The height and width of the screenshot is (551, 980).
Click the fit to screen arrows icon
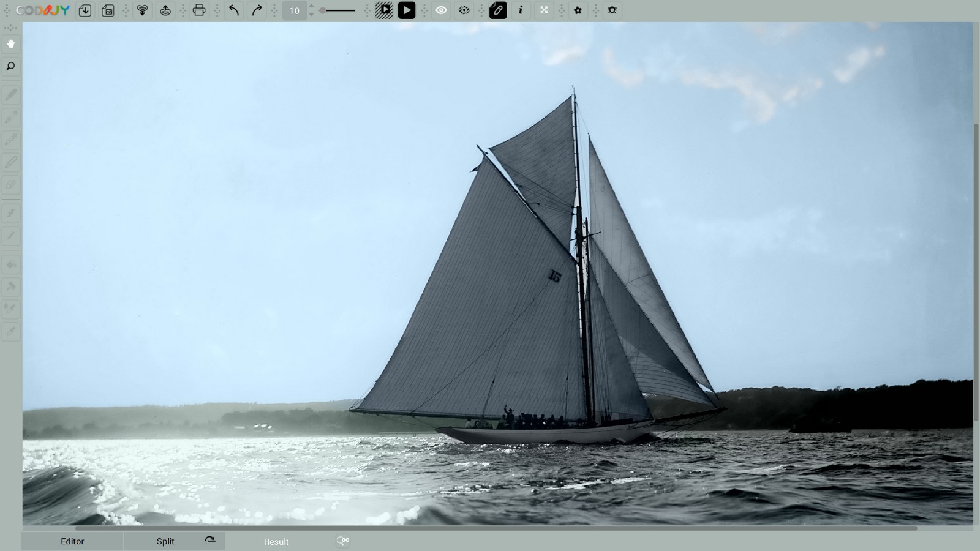[x=544, y=10]
